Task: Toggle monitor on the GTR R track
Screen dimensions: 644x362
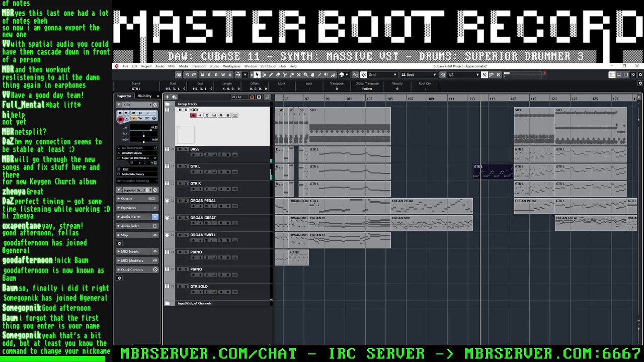Action: tap(200, 190)
